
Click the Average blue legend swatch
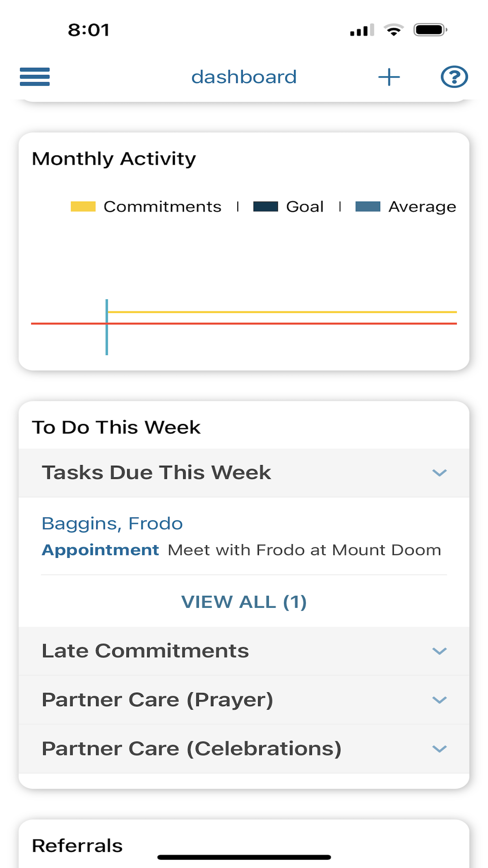pyautogui.click(x=368, y=206)
